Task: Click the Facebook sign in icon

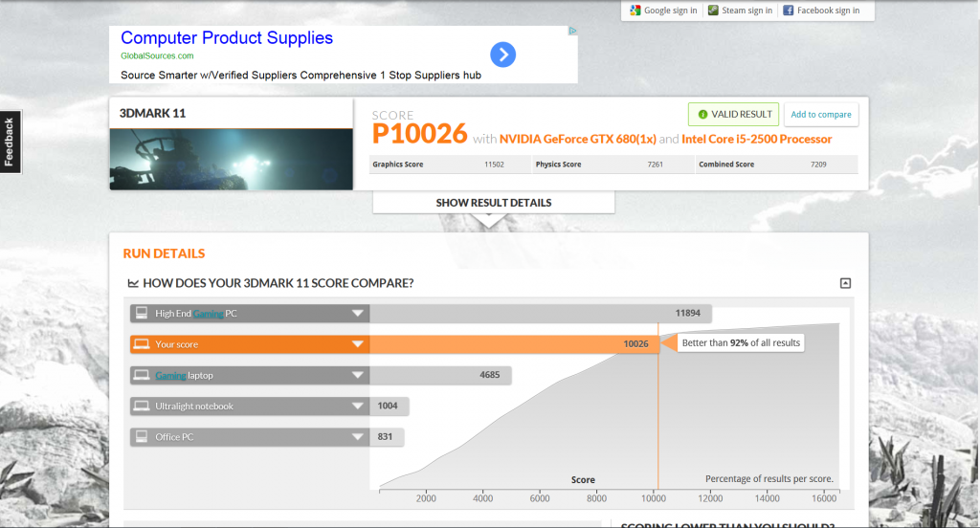Action: (789, 11)
